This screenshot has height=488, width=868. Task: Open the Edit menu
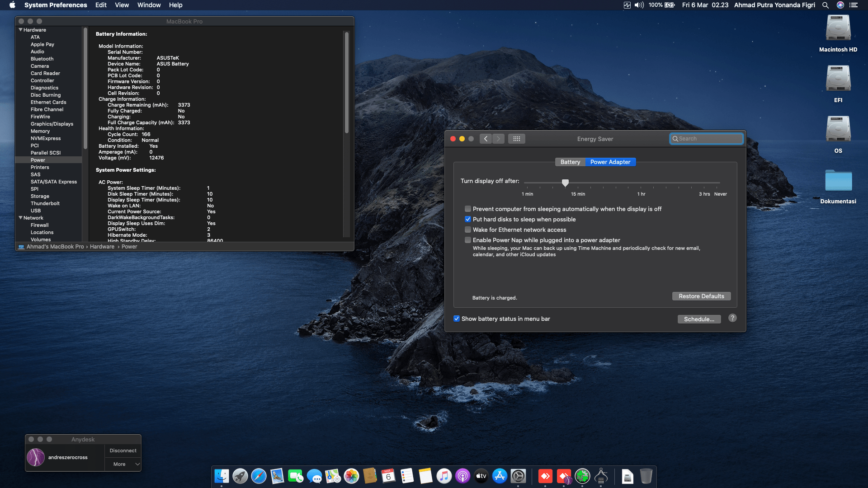coord(101,5)
